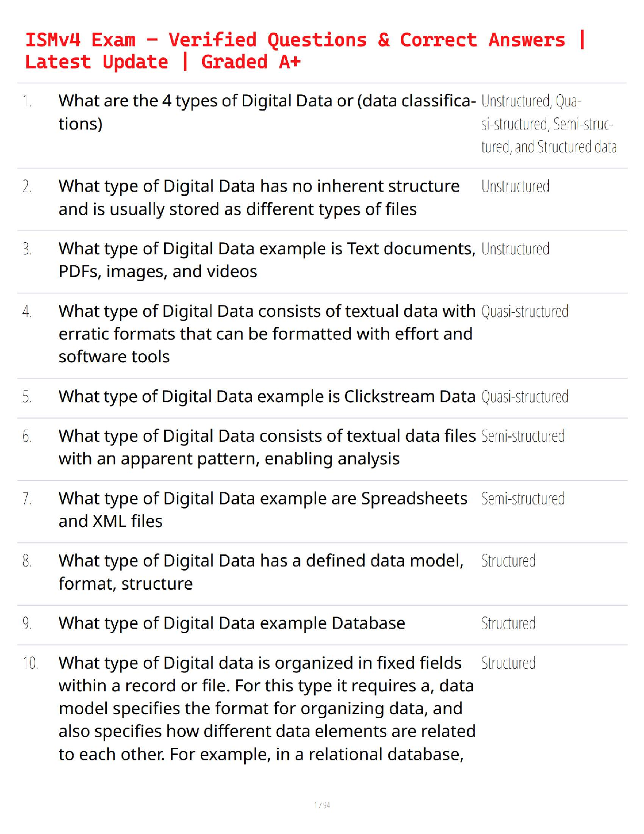This screenshot has height=834, width=644.
Task: Select question 3 about Text documents, PDFs
Action: pos(267,260)
